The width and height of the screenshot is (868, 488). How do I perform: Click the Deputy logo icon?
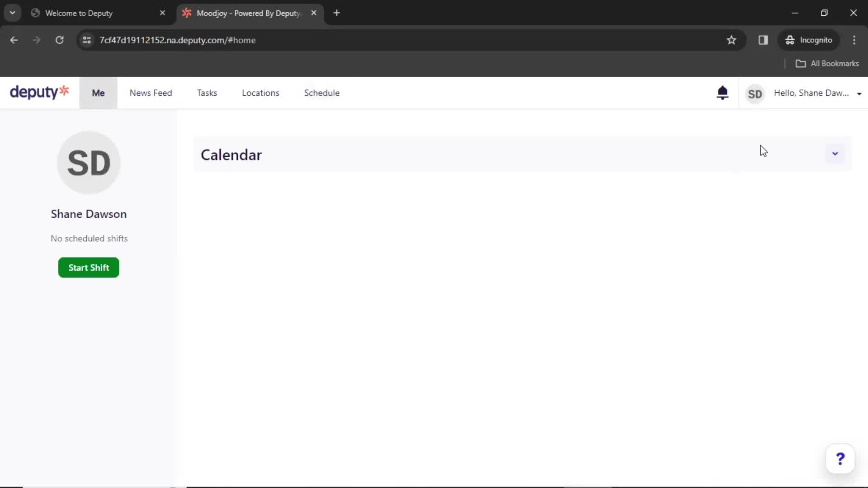(39, 92)
